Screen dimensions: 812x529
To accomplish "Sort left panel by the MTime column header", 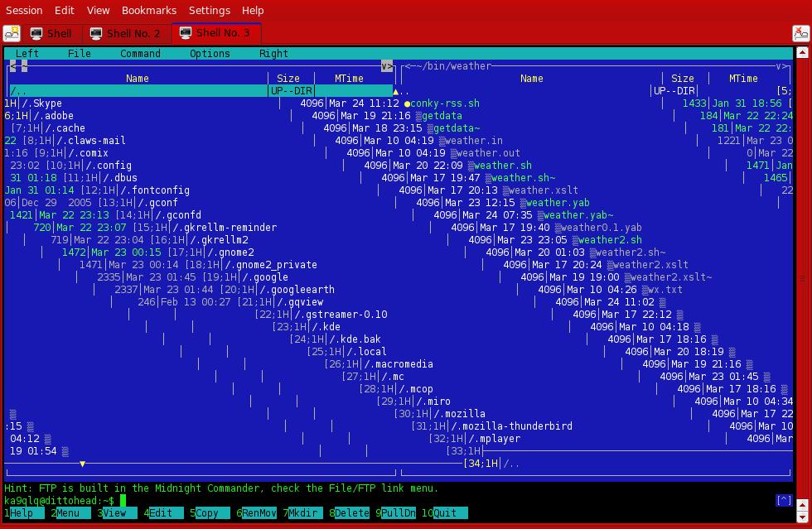I will (x=349, y=79).
